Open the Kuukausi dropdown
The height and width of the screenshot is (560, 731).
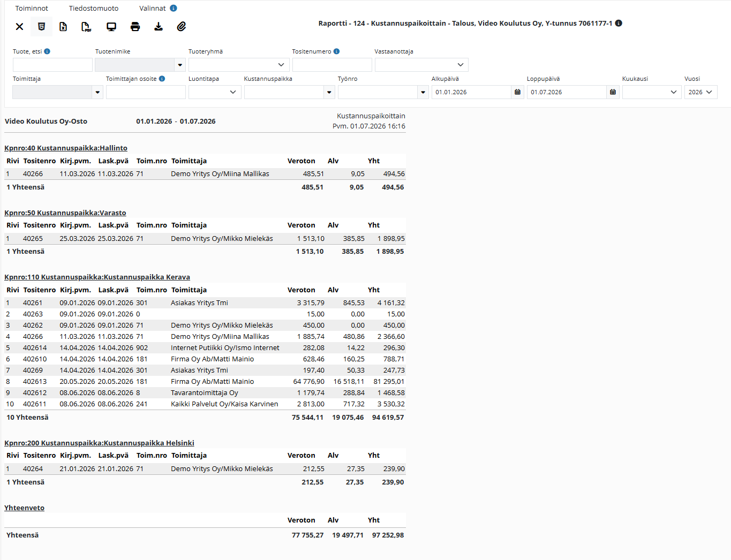coord(652,92)
